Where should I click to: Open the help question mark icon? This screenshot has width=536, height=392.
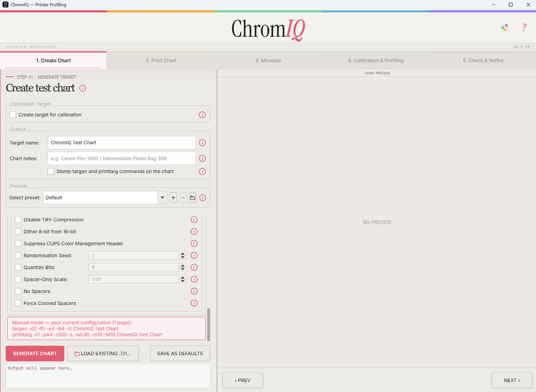[524, 28]
